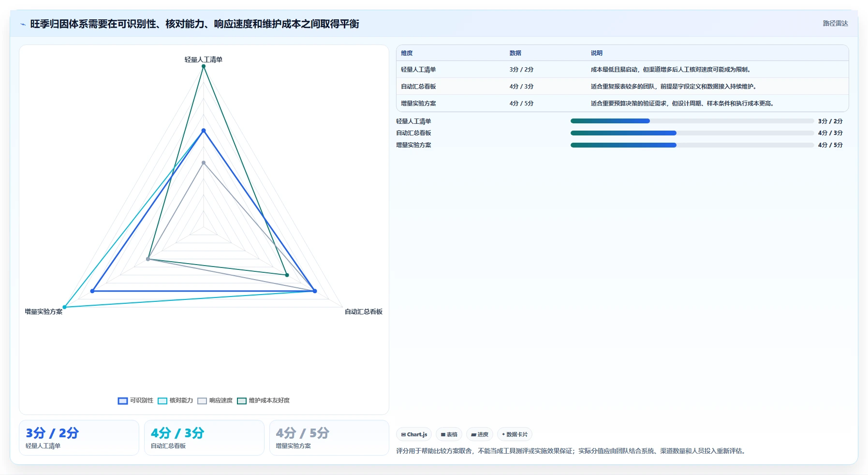Select the 进度 chip
This screenshot has height=475, width=868.
480,434
